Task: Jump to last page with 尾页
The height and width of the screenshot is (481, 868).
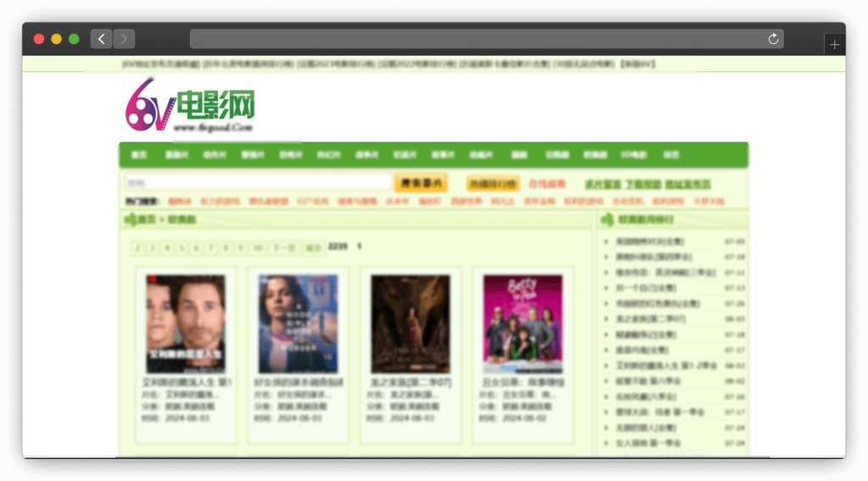Action: point(314,248)
